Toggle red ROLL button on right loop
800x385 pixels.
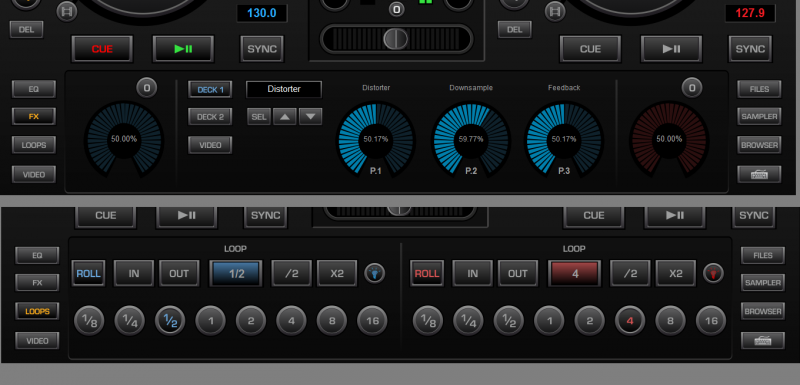(427, 273)
